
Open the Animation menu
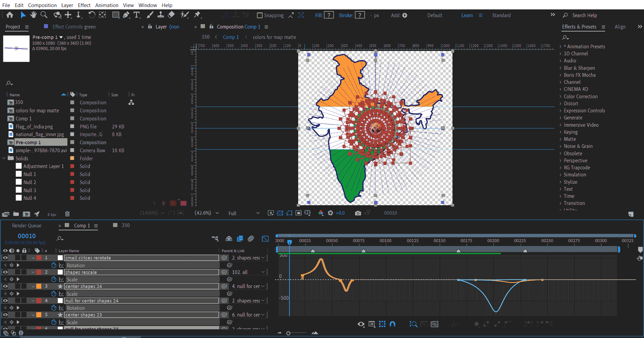pos(107,5)
